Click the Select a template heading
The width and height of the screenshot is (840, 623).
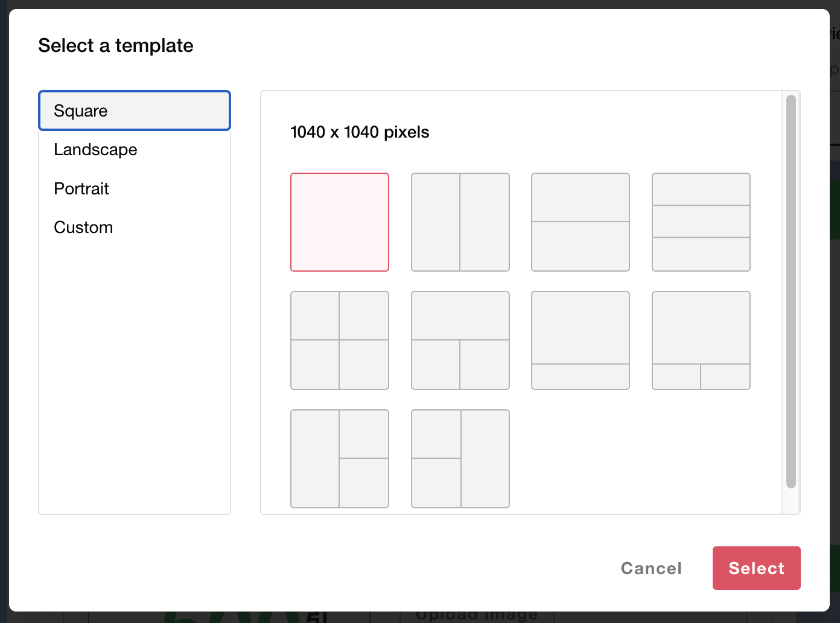[x=116, y=46]
